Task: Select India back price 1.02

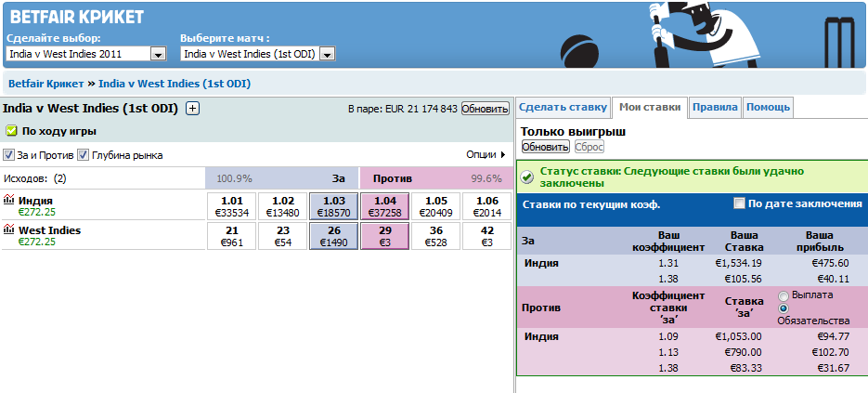Action: pos(283,205)
